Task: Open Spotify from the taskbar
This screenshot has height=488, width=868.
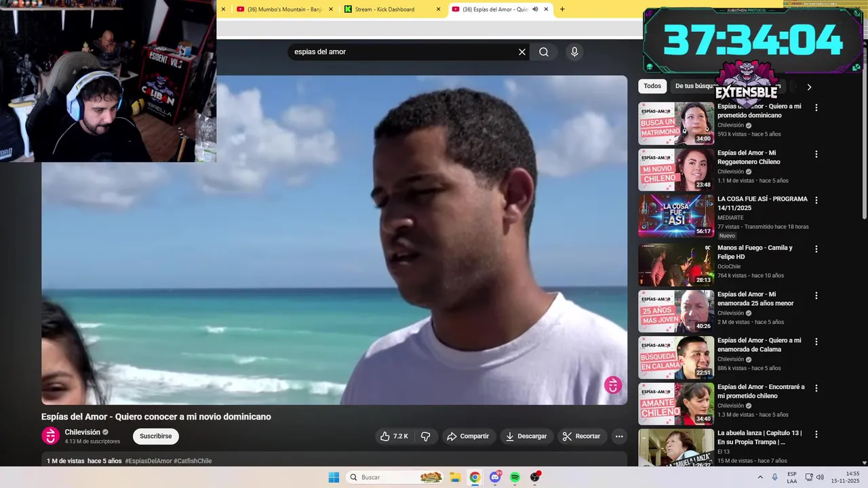Action: (515, 477)
